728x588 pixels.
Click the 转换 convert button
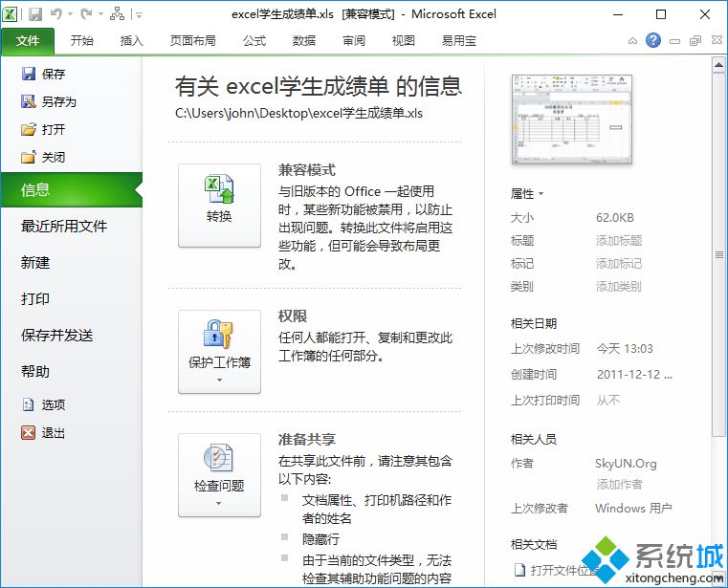click(219, 206)
